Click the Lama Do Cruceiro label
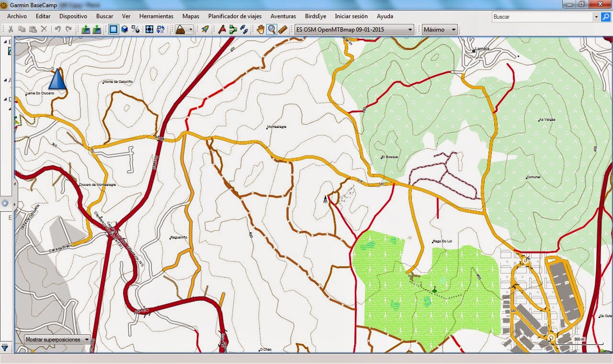 click(40, 93)
